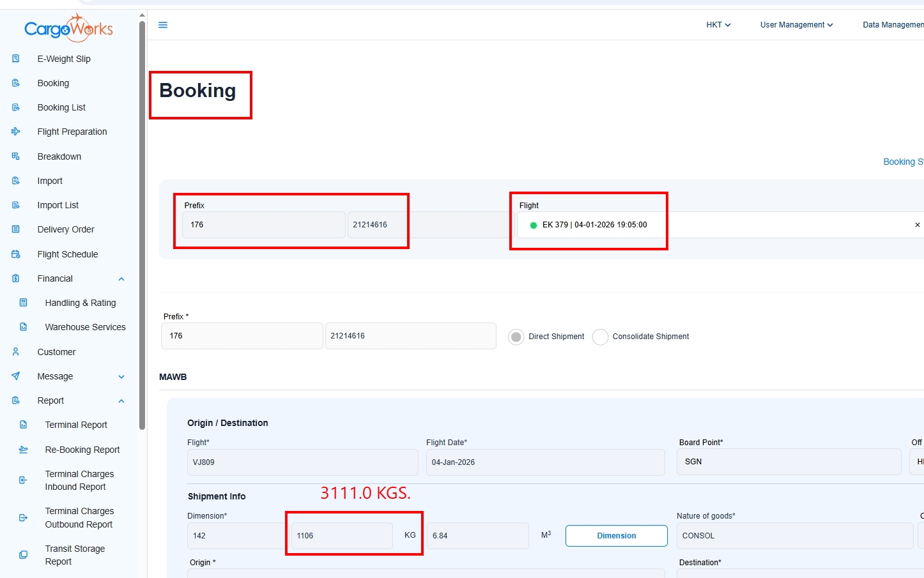Clear the selected EK 379 flight
The width and height of the screenshot is (924, 578).
[x=917, y=225]
